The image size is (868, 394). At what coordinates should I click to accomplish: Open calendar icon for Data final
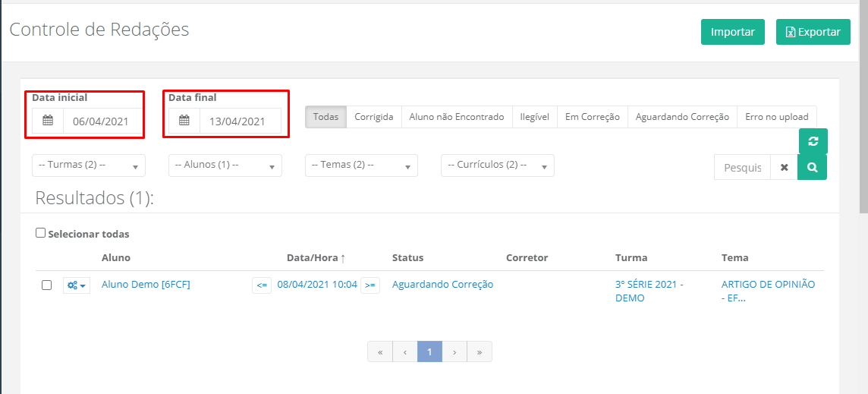(x=184, y=121)
